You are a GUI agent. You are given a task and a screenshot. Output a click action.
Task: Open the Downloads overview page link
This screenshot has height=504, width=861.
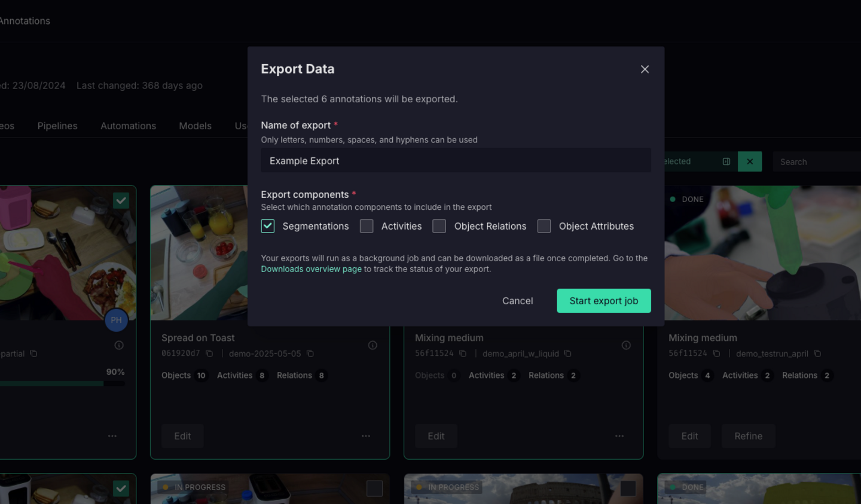click(311, 269)
